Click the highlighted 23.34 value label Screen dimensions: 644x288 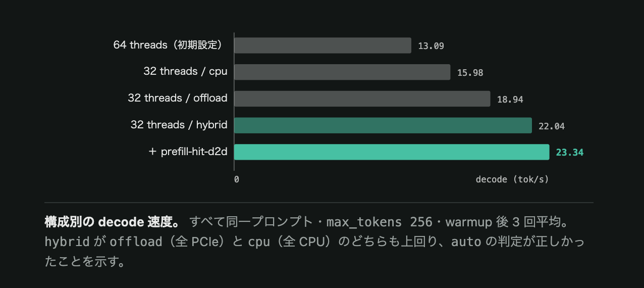pos(570,152)
